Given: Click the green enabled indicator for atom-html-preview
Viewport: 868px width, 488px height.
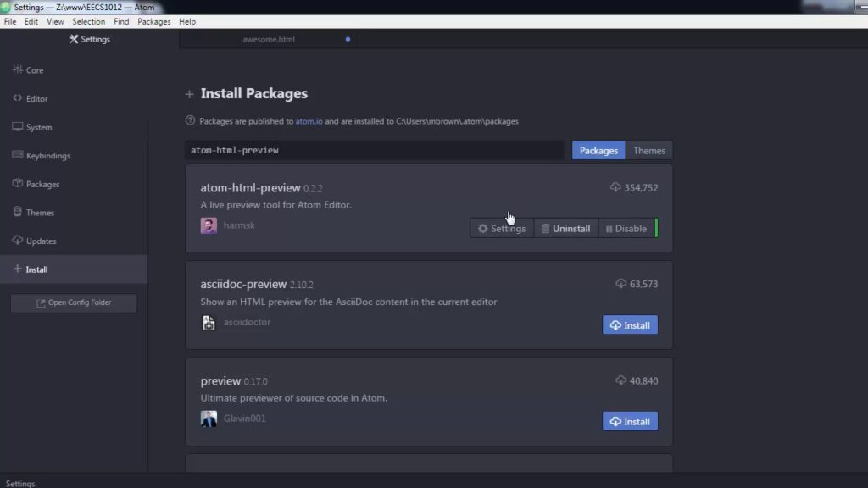Looking at the screenshot, I should pyautogui.click(x=656, y=228).
